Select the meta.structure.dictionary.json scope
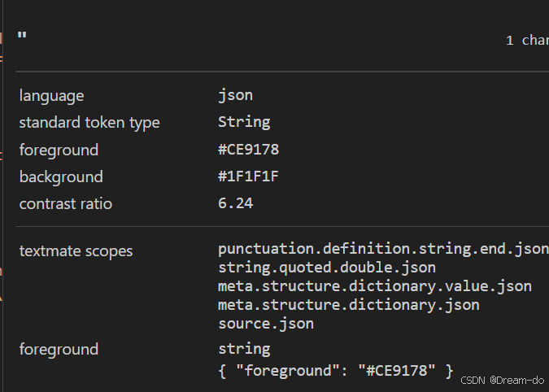Viewport: 549px width, 392px height. point(348,305)
